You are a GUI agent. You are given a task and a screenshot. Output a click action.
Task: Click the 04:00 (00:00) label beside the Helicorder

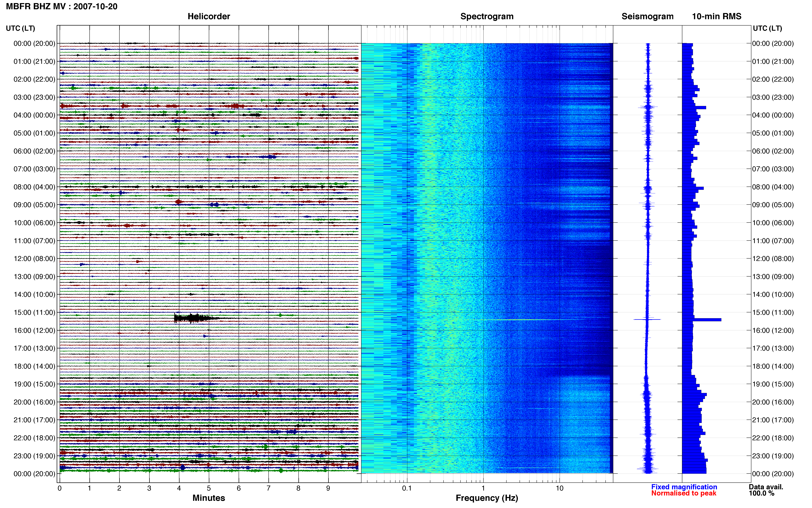pyautogui.click(x=34, y=115)
